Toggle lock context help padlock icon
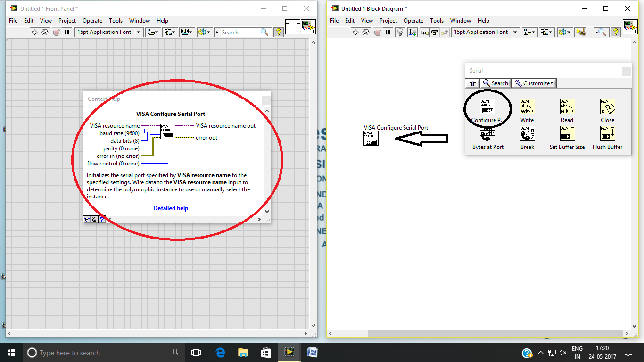This screenshot has height=362, width=644. [x=94, y=219]
